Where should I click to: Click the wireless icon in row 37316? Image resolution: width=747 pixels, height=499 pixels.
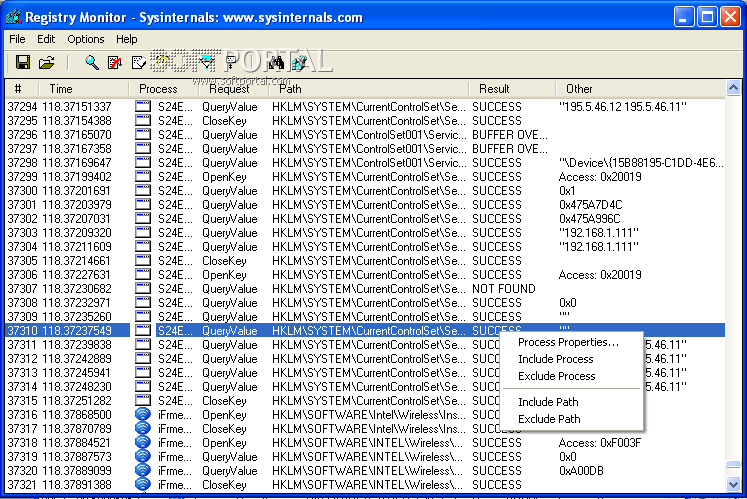click(x=143, y=414)
